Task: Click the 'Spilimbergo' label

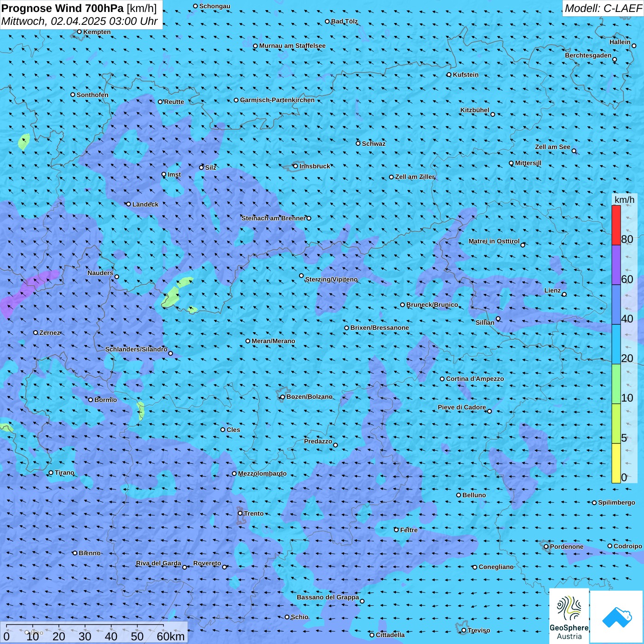Action: coord(616,502)
